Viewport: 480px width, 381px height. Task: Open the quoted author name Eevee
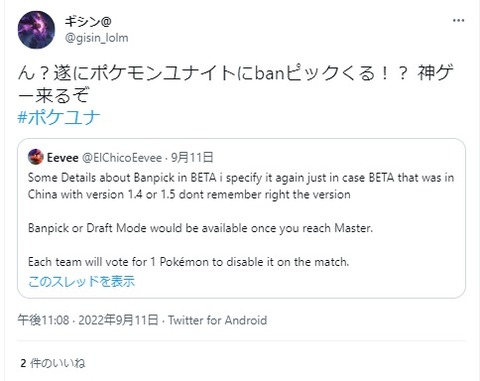(x=63, y=157)
